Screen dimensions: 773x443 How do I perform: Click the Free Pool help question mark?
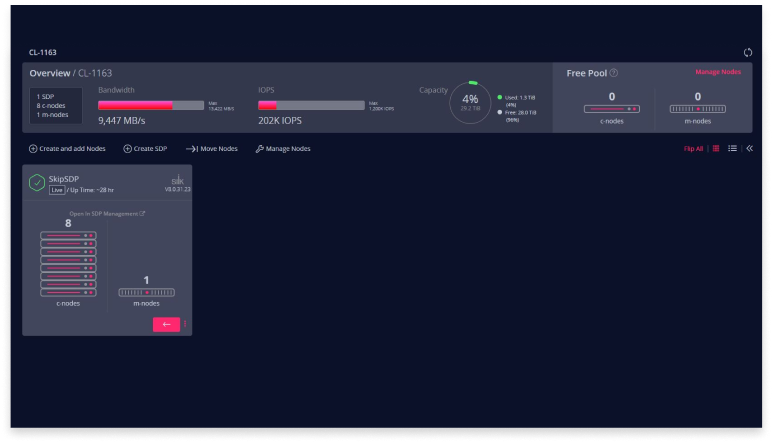(x=614, y=73)
